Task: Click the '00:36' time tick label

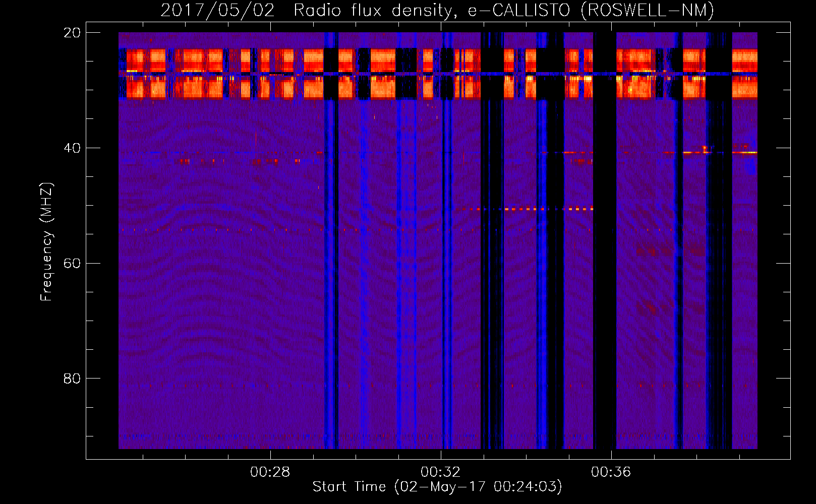Action: 611,472
